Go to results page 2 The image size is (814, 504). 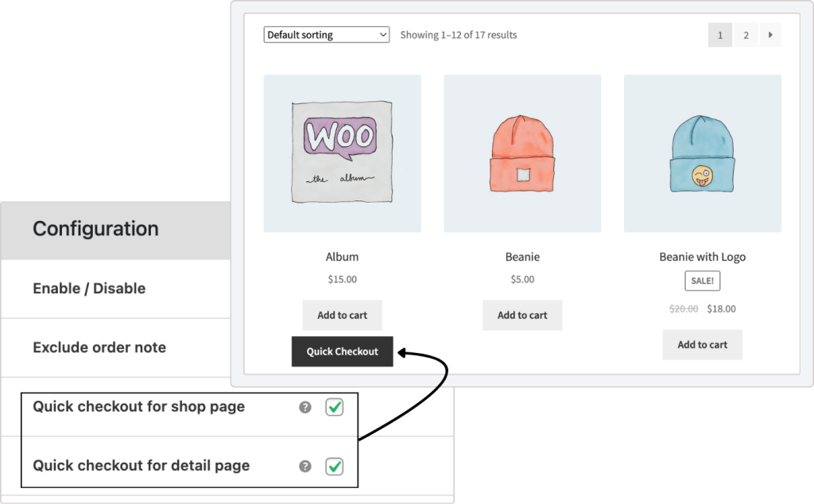click(746, 35)
